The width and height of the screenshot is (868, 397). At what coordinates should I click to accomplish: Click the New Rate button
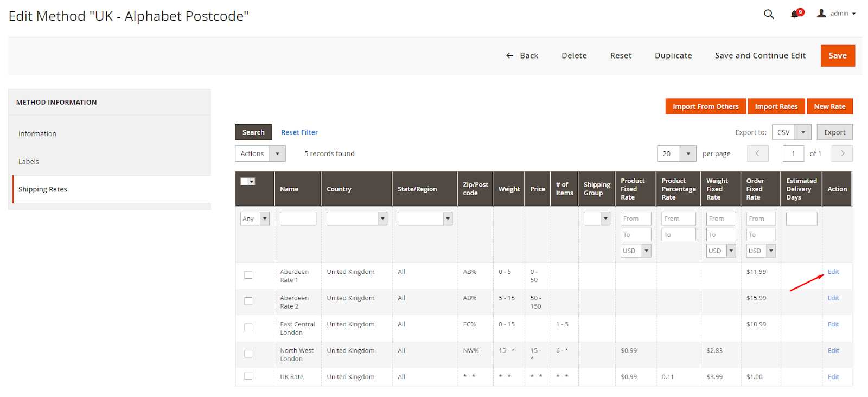(x=829, y=107)
